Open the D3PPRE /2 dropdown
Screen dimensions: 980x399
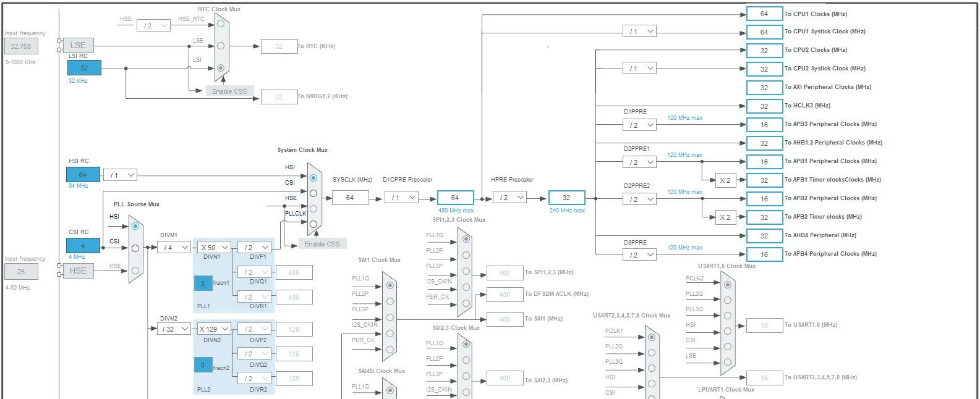click(639, 255)
